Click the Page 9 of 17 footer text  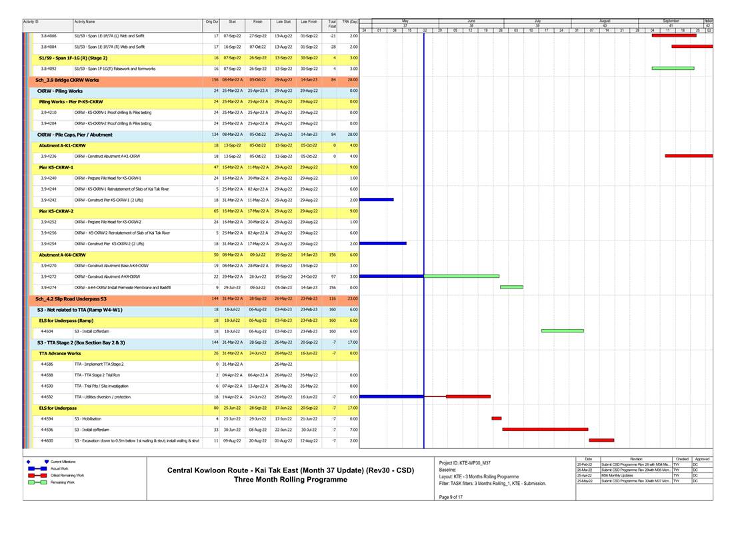[451, 506]
